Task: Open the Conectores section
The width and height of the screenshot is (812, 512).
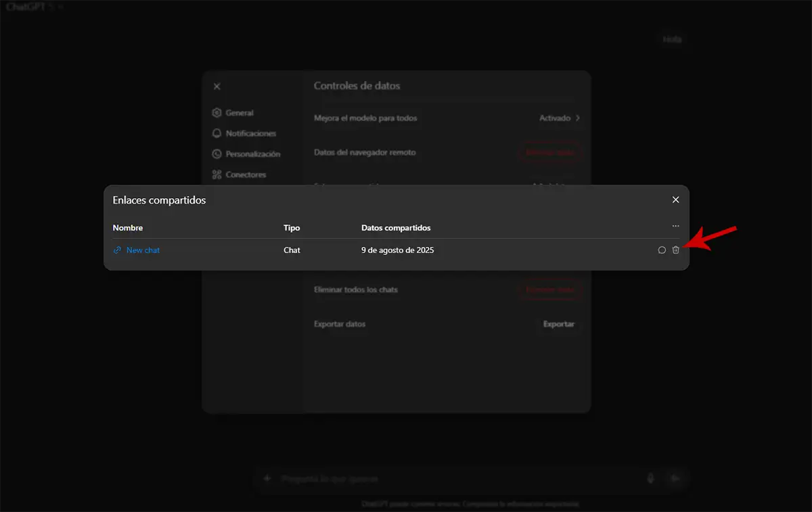Action: pyautogui.click(x=245, y=174)
